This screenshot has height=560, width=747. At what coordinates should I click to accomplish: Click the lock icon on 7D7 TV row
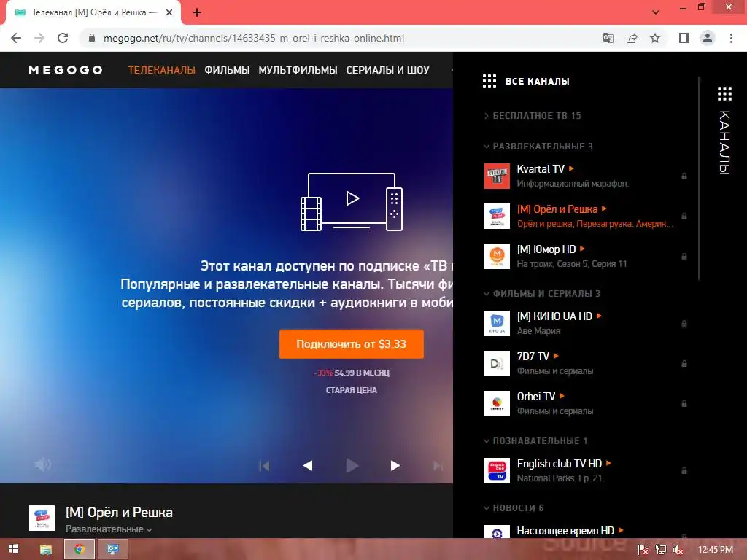(684, 363)
